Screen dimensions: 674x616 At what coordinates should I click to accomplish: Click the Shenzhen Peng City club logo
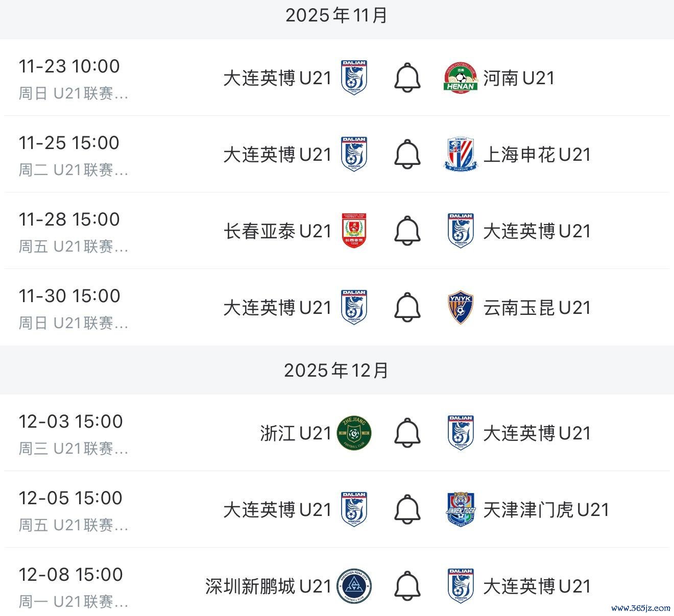354,586
